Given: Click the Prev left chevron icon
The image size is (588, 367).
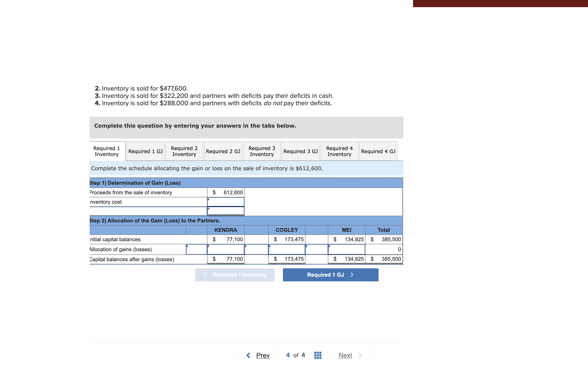Looking at the screenshot, I should coord(248,355).
